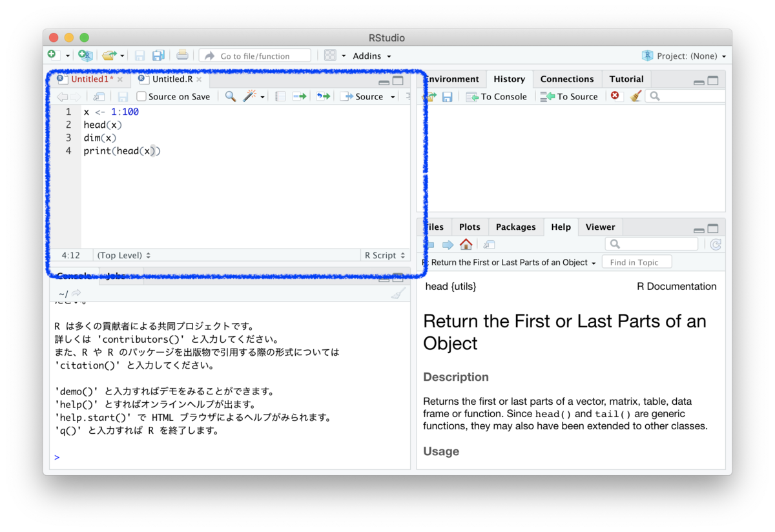Open code tools magic wand
Screen dimensions: 775x532
tap(249, 97)
